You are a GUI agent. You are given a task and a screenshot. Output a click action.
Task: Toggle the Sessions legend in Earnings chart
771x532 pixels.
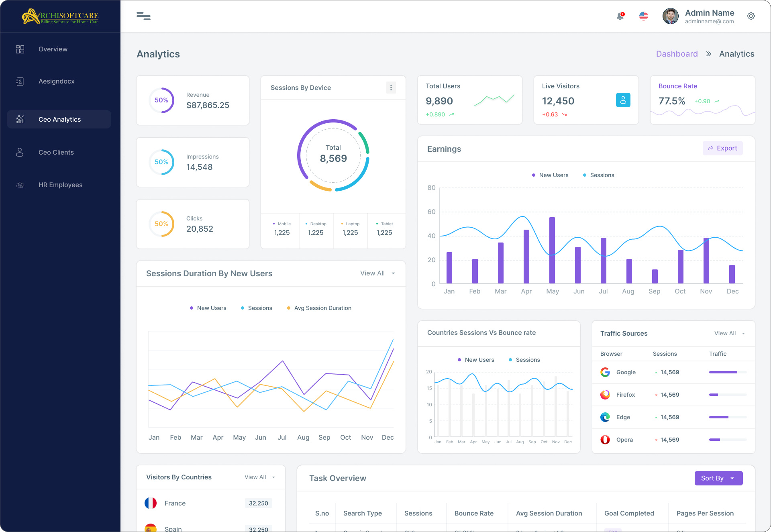click(599, 175)
